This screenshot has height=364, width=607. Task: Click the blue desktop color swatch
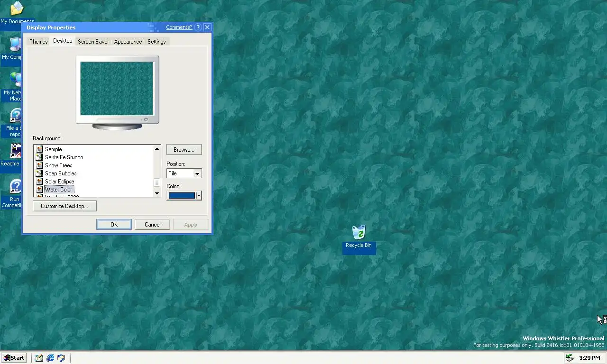coord(182,195)
